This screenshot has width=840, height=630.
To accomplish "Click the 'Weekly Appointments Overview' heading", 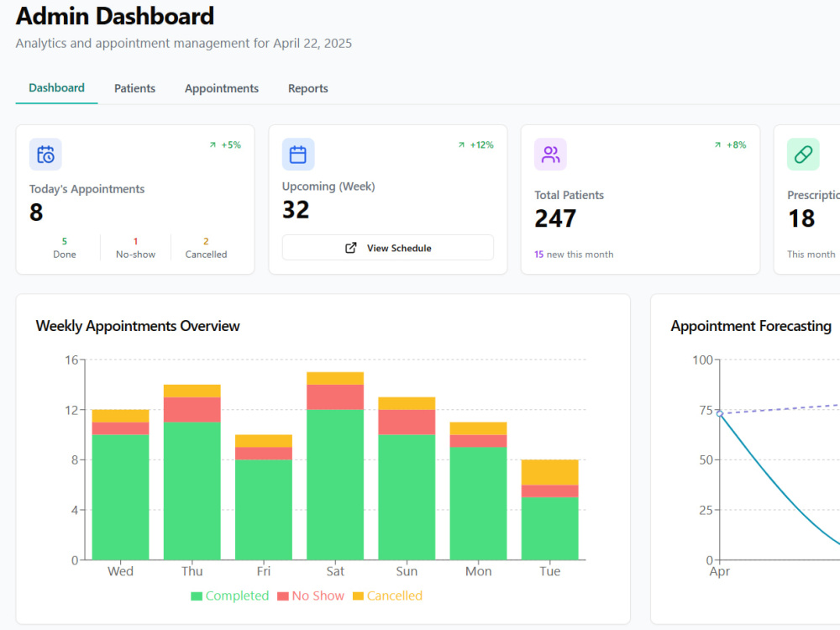I will click(138, 326).
